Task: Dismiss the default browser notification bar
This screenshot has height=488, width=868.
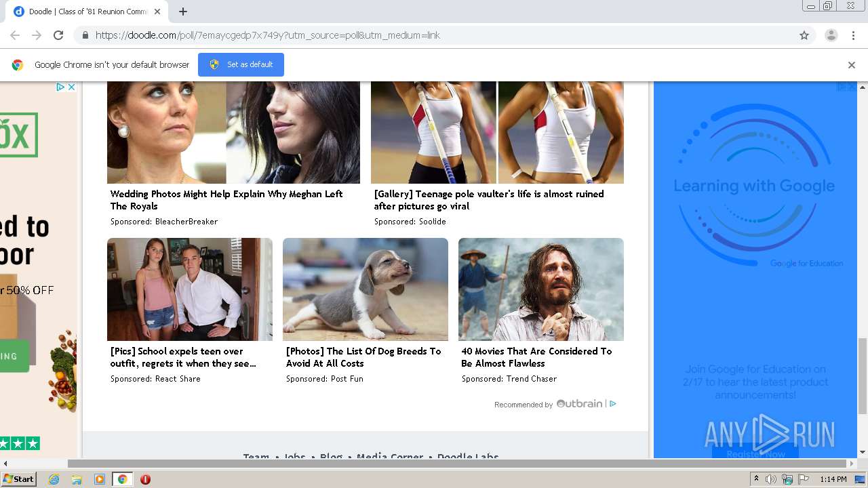Action: point(852,65)
